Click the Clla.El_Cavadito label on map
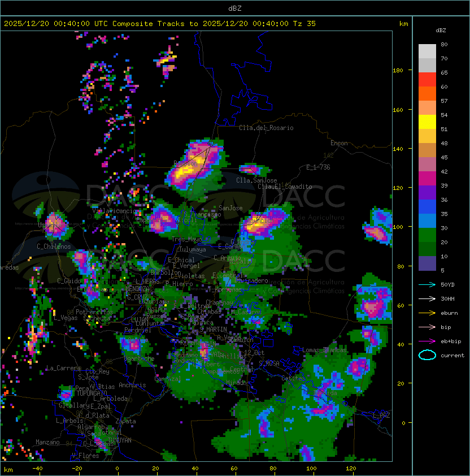Screen dimensions: 470x476 pos(285,187)
